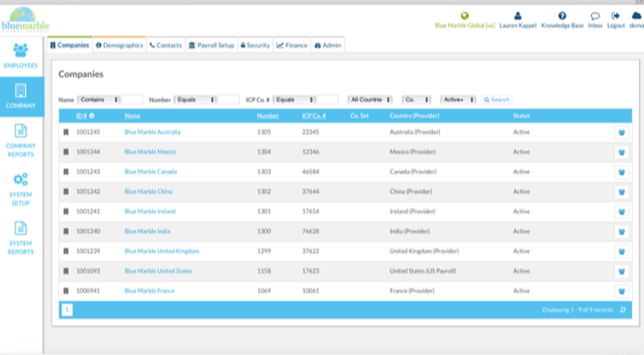Sort by Name column header

click(x=132, y=116)
